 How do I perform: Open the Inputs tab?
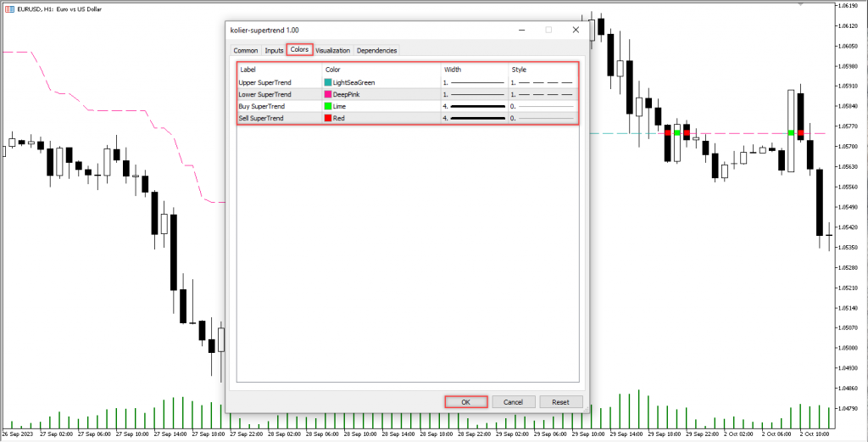pyautogui.click(x=274, y=50)
